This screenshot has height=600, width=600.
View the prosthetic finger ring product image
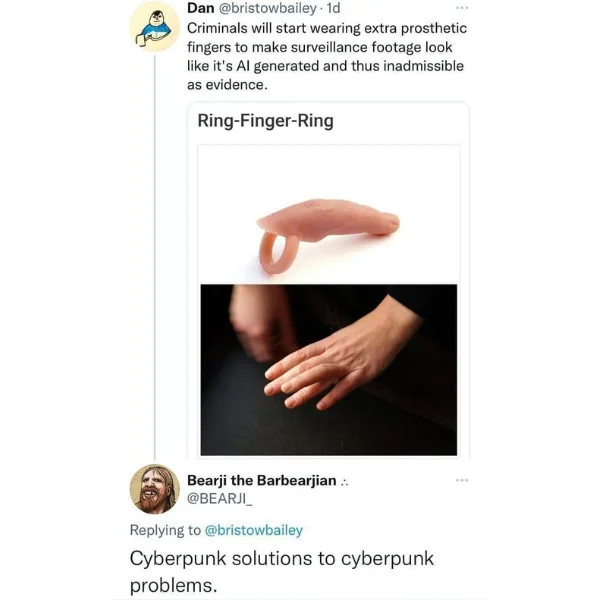[329, 214]
